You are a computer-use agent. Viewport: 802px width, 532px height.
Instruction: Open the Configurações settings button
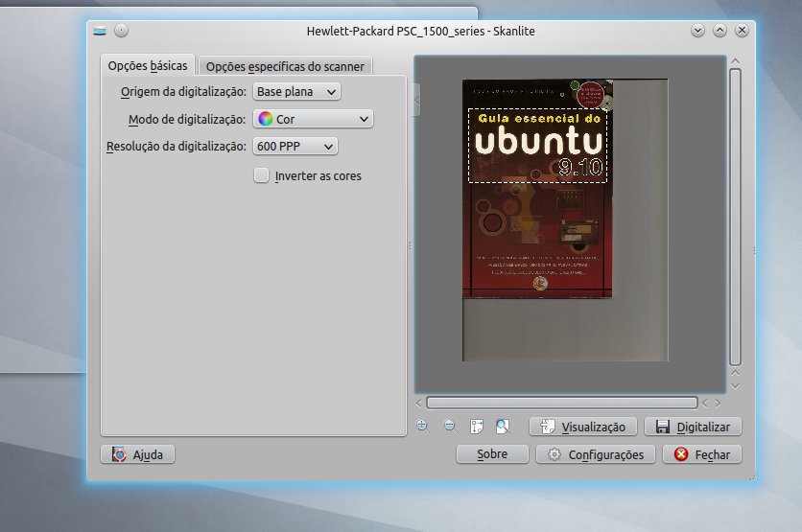click(596, 454)
